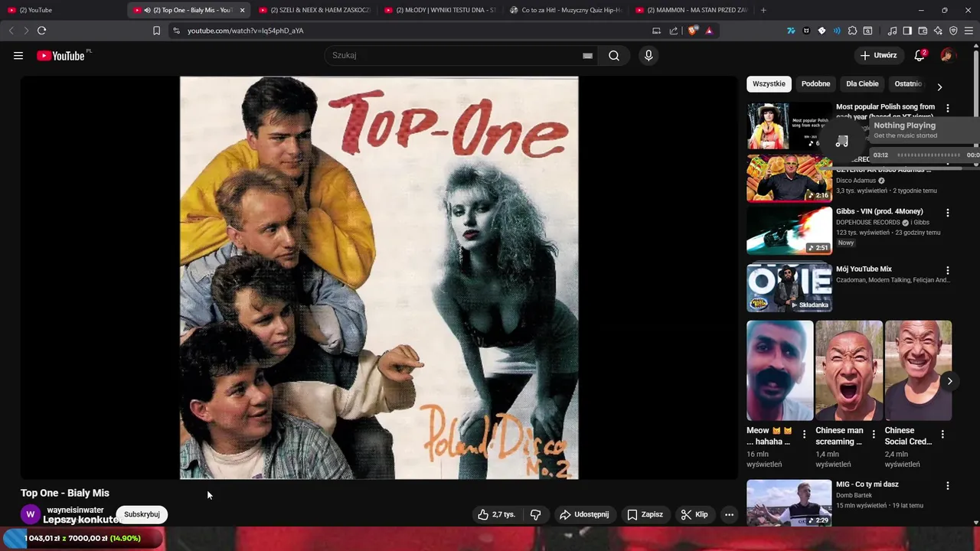Switch to the MAMM0N browser tab
The height and width of the screenshot is (551, 980).
coord(692,10)
